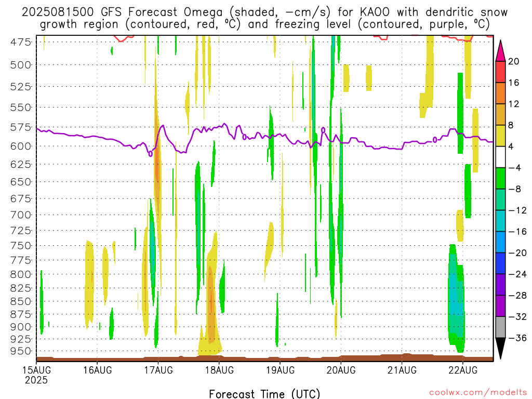Click the 775 pressure level label

pos(21,260)
